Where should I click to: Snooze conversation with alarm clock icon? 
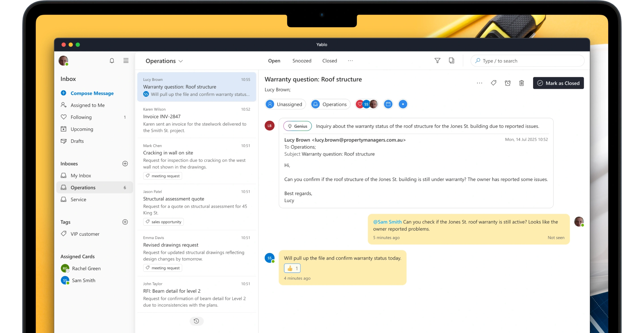pyautogui.click(x=507, y=83)
